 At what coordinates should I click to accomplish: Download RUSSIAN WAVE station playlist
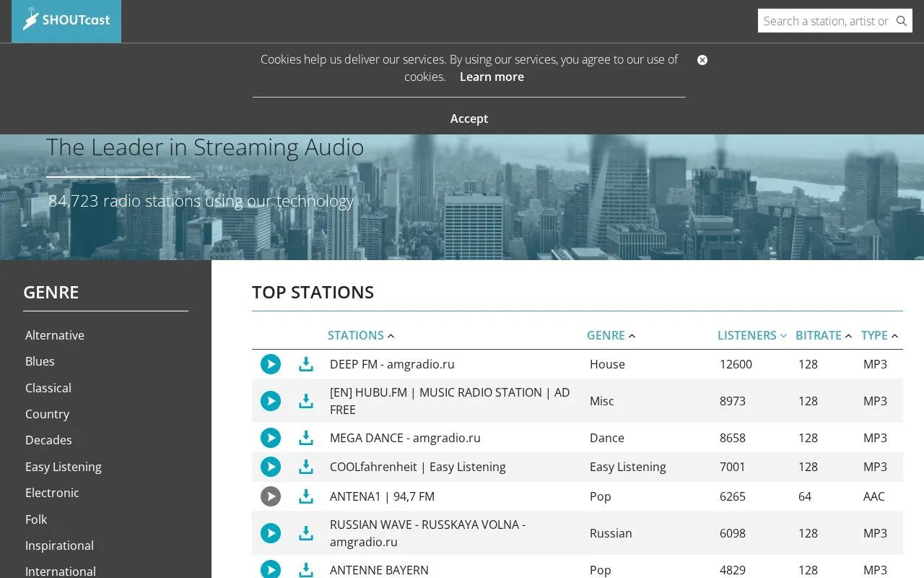pyautogui.click(x=306, y=533)
